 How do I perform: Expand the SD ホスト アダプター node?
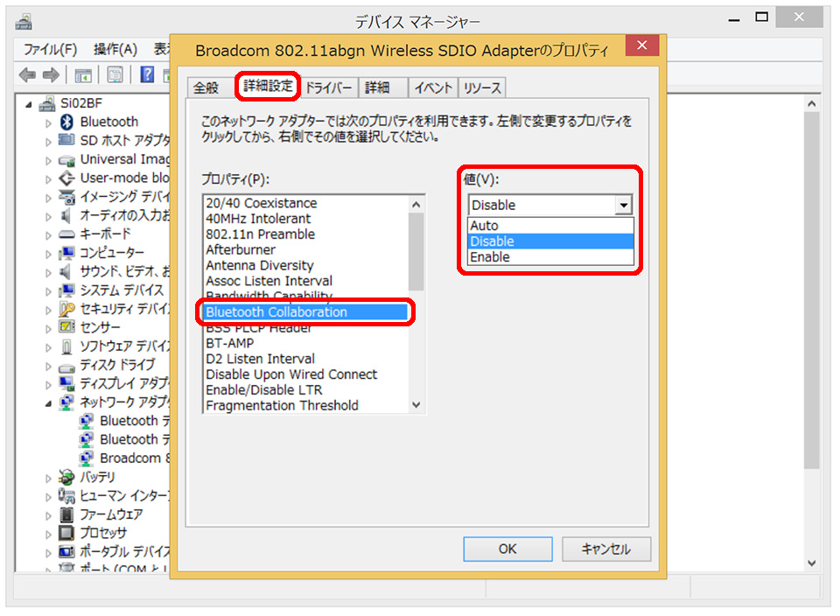coord(48,142)
